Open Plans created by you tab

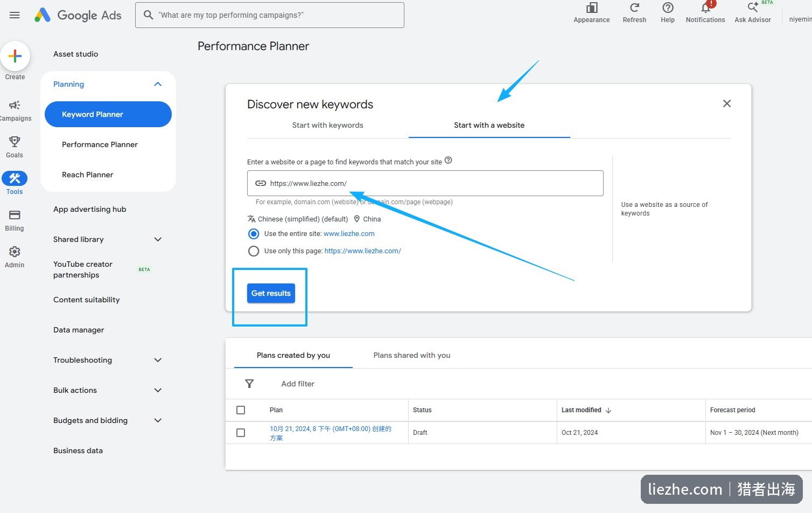[x=293, y=355]
